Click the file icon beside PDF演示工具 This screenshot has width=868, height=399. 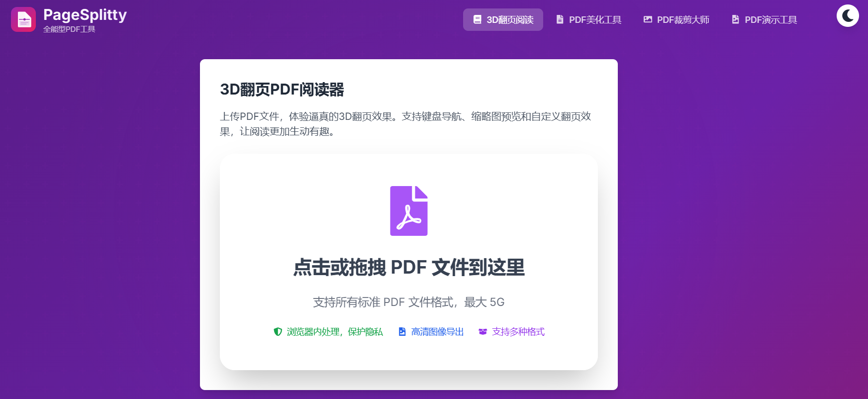(x=735, y=19)
